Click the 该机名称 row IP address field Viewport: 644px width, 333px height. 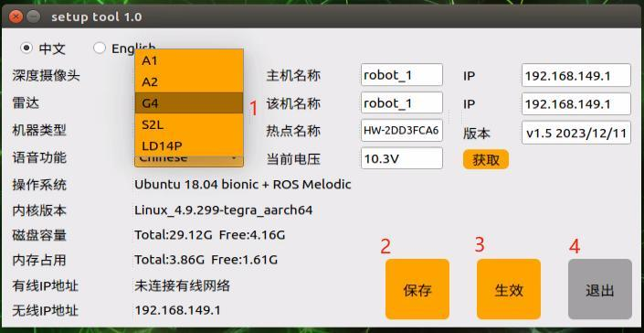[x=576, y=103]
